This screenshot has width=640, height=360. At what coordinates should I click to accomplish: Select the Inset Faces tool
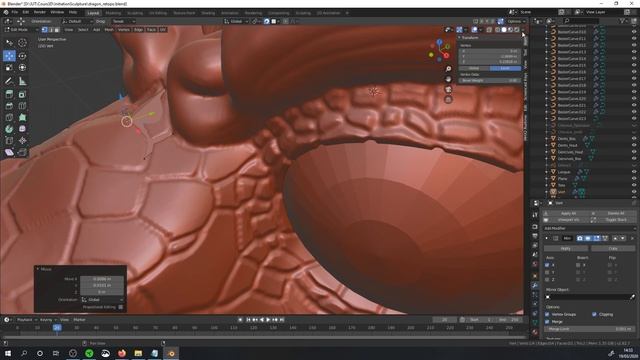coord(22,94)
